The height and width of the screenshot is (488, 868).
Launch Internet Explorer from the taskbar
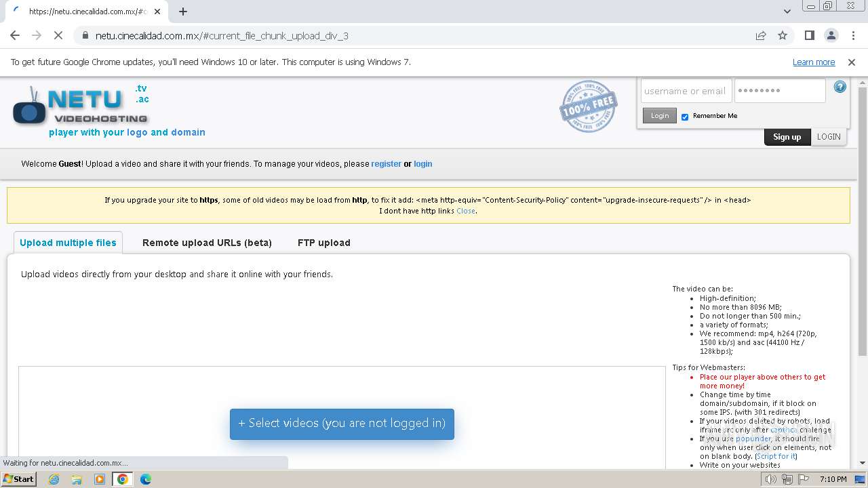[x=54, y=479]
